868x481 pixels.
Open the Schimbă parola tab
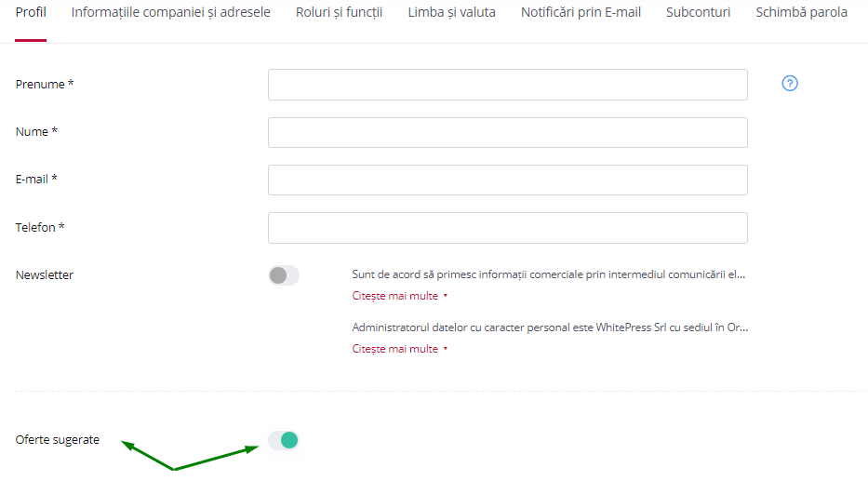801,12
